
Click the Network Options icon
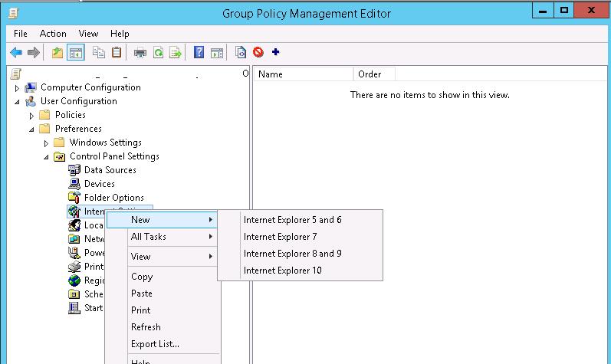pyautogui.click(x=74, y=238)
